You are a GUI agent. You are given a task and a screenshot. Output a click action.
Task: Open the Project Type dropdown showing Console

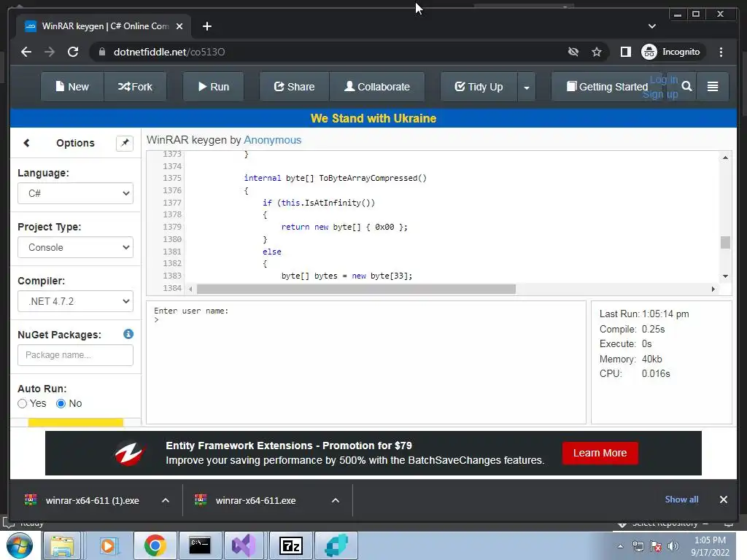(75, 247)
